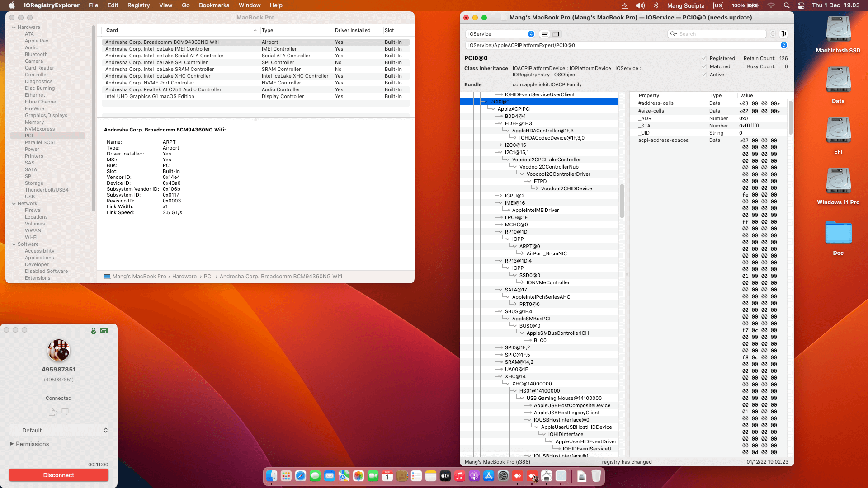Expand the IGPU@2 tree node
The width and height of the screenshot is (868, 488).
(x=500, y=196)
